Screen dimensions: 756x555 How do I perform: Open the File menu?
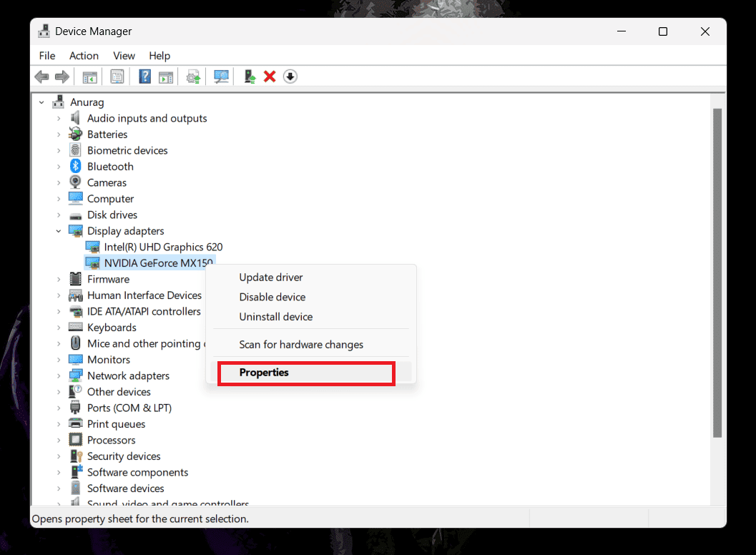[47, 56]
